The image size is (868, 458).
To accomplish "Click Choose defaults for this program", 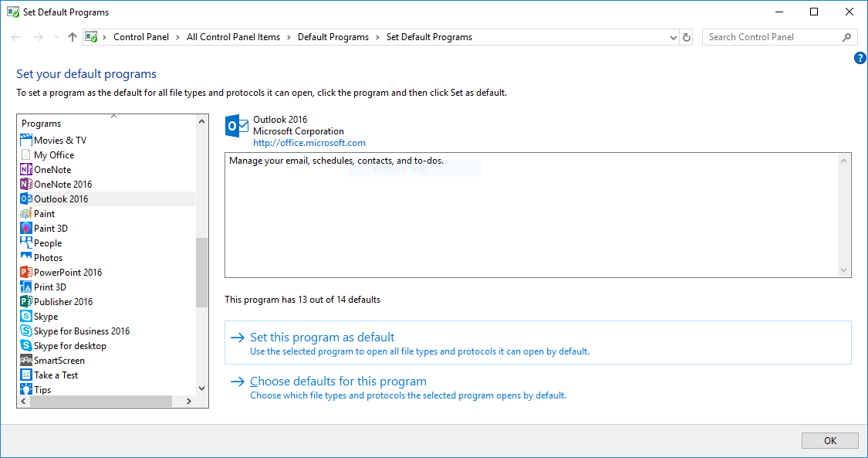I will point(338,381).
